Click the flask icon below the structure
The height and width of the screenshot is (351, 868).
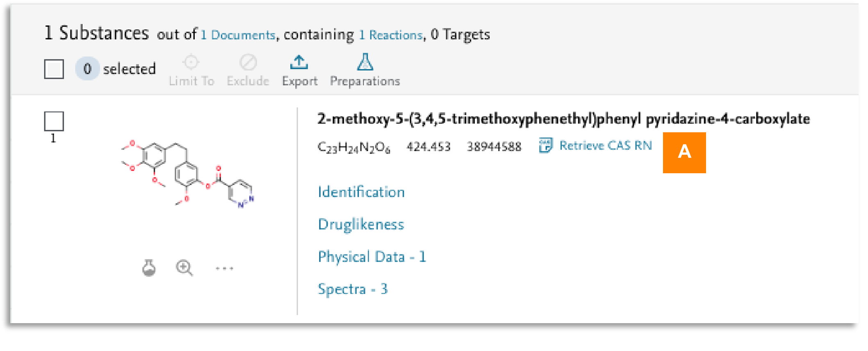click(149, 268)
